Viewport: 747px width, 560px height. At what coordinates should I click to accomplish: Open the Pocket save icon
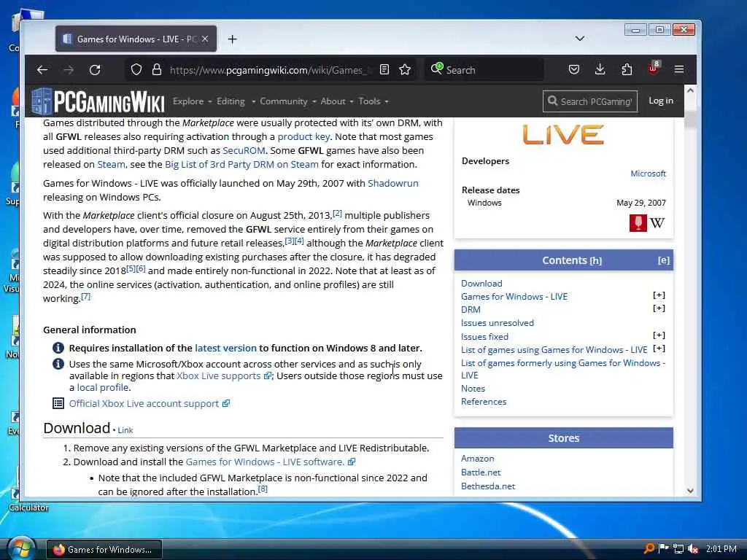tap(574, 69)
